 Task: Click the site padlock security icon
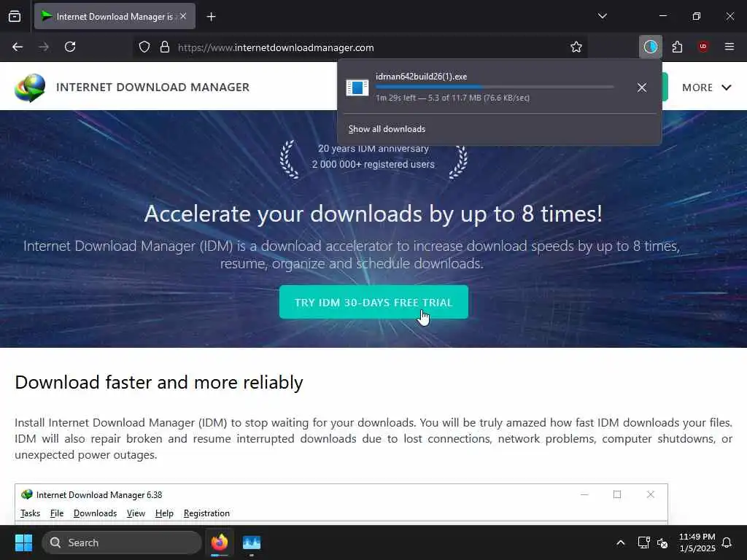tap(165, 47)
